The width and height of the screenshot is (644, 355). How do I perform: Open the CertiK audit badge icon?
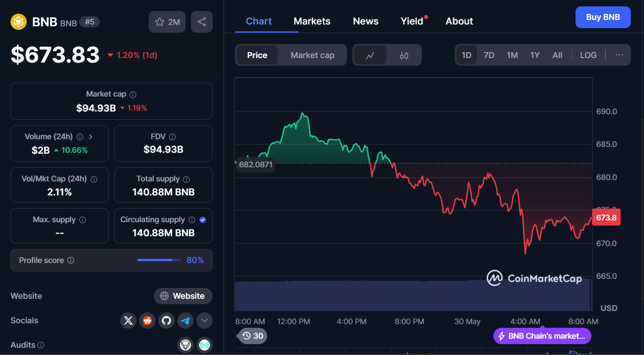[185, 345]
